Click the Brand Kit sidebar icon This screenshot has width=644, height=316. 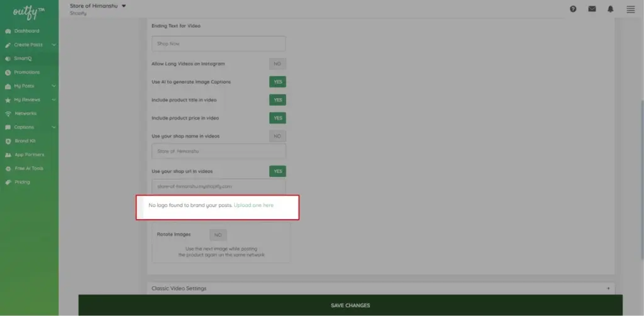tap(8, 141)
